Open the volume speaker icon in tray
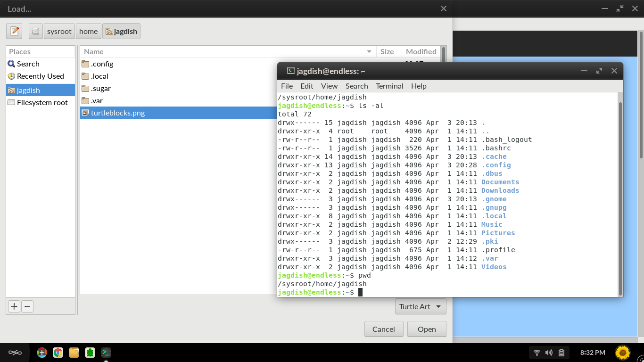The height and width of the screenshot is (362, 644). point(549,353)
